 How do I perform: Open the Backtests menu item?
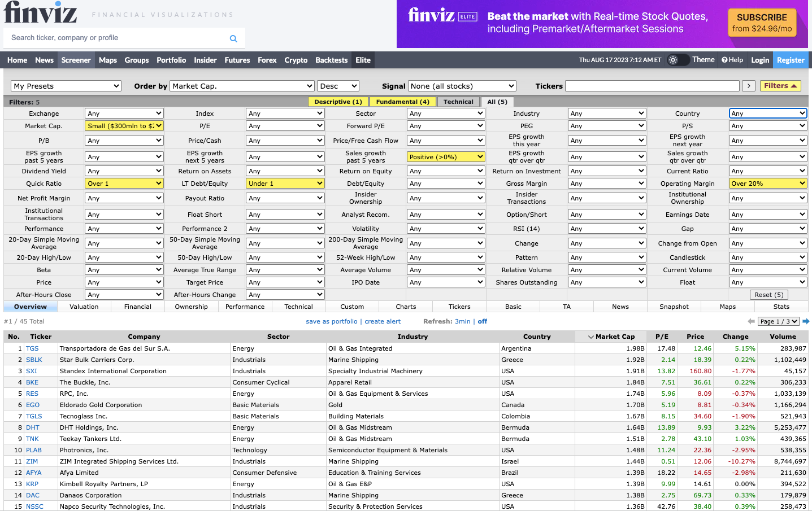point(332,60)
